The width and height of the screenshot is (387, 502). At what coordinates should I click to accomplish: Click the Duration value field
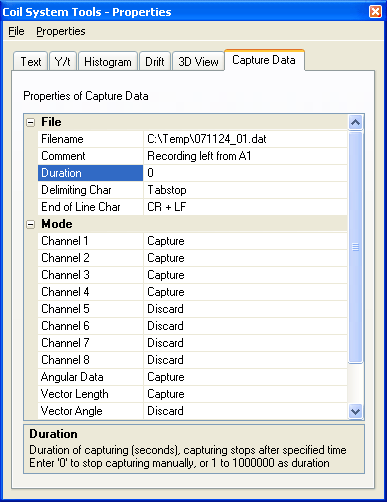tap(245, 173)
